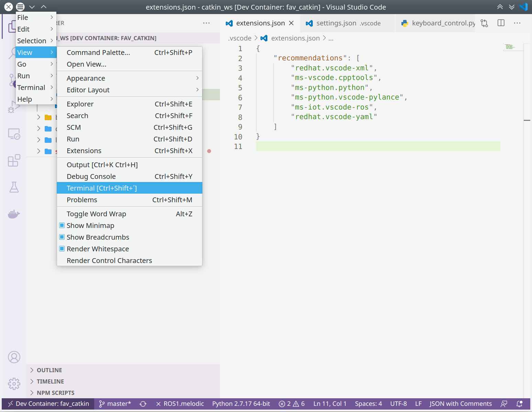
Task: Open the File menu
Action: tap(36, 18)
